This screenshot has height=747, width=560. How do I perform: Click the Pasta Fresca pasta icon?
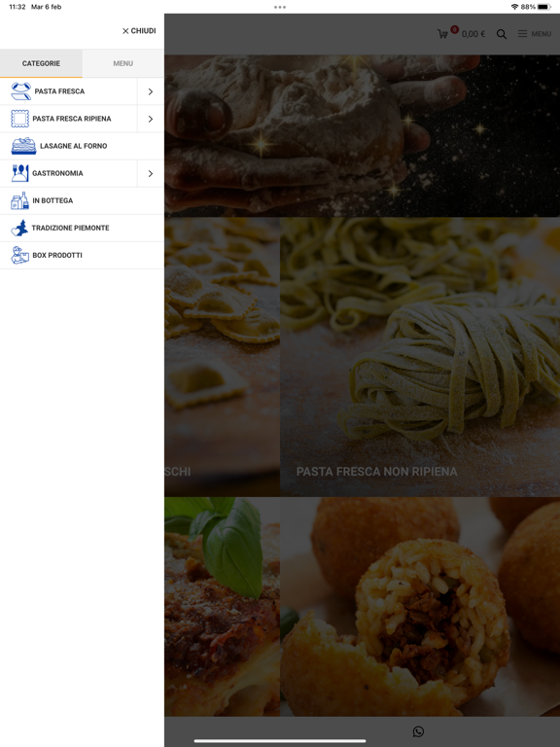(x=21, y=91)
